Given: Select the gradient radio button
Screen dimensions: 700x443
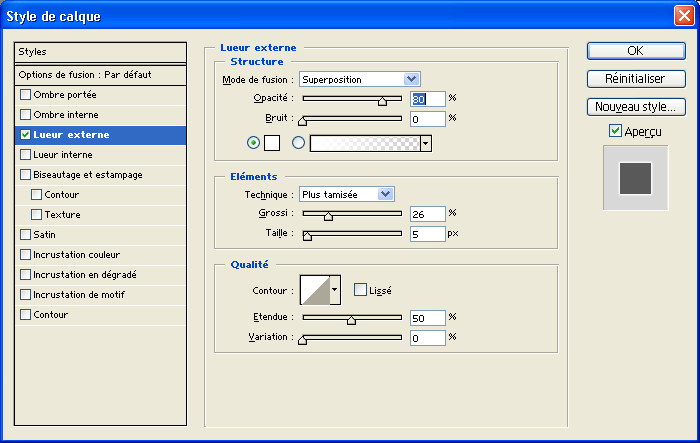Looking at the screenshot, I should click(298, 143).
